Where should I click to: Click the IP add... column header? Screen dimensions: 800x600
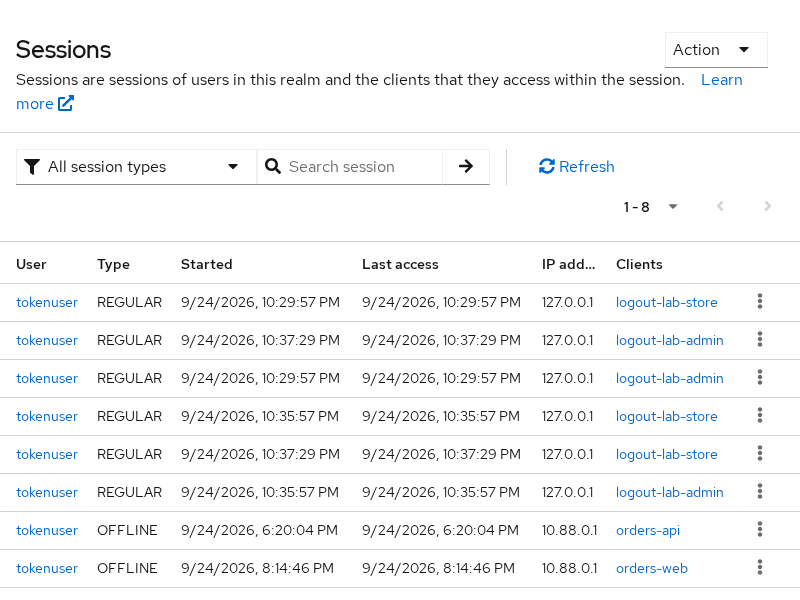568,264
